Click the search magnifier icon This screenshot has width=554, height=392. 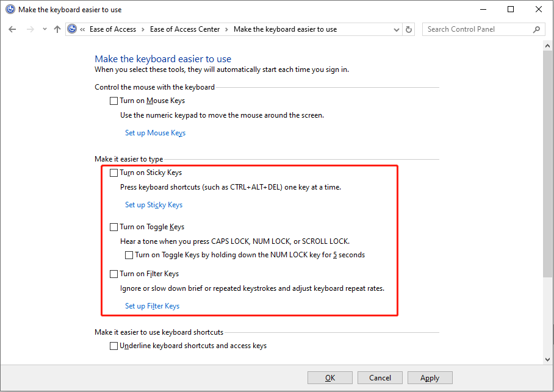[536, 29]
